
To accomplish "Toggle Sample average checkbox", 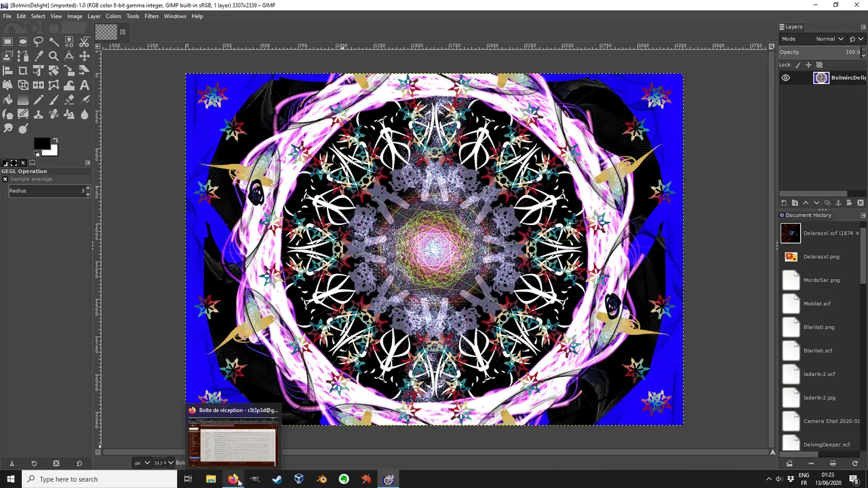I will [x=5, y=179].
